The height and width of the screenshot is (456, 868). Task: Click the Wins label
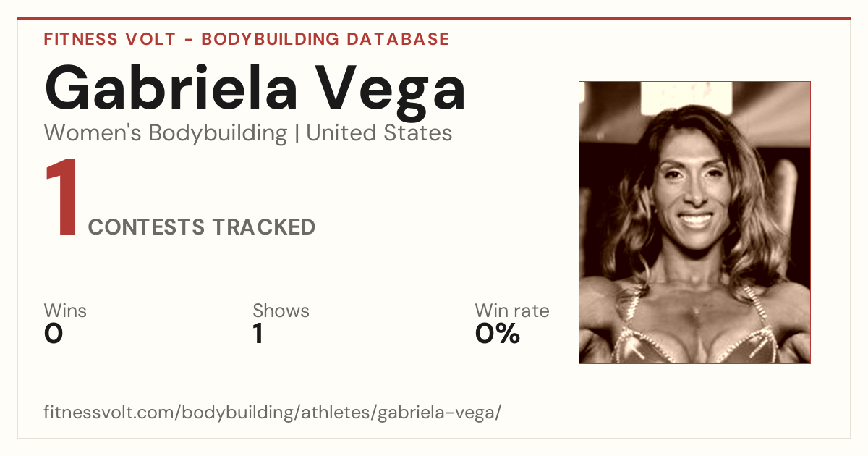[65, 311]
